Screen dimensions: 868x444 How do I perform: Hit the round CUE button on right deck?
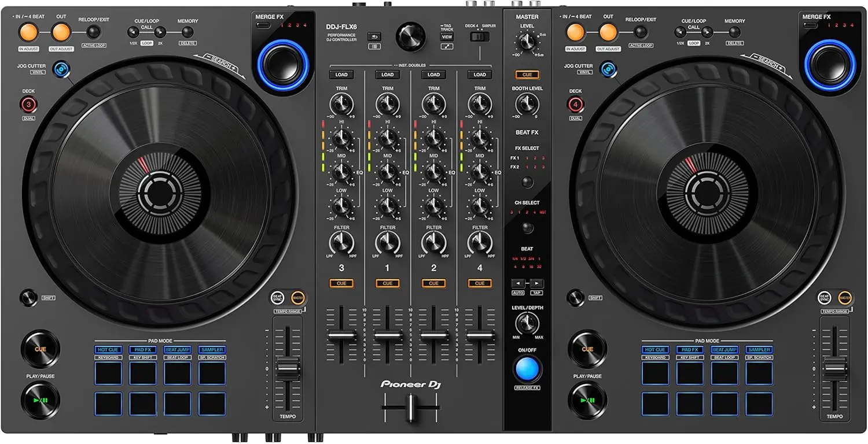587,349
